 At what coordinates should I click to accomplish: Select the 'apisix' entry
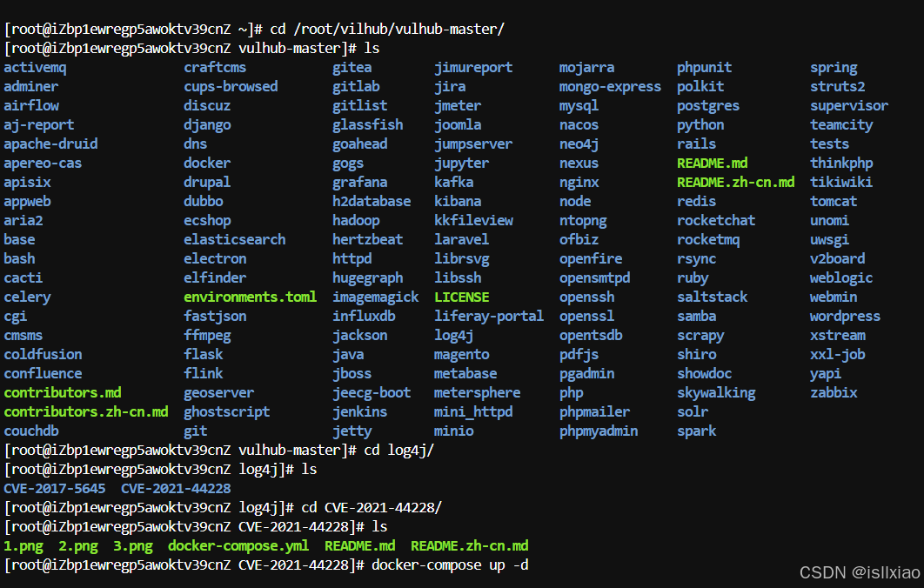[27, 183]
